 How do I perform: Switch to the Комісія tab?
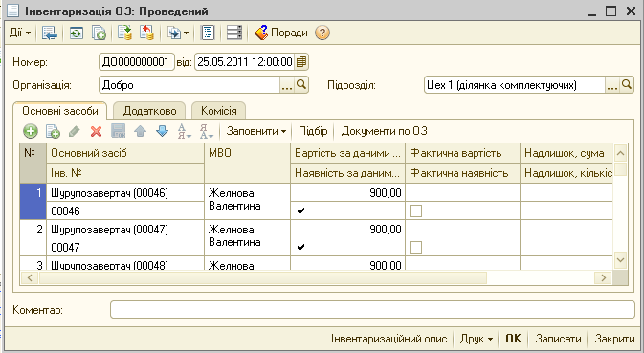tap(218, 111)
